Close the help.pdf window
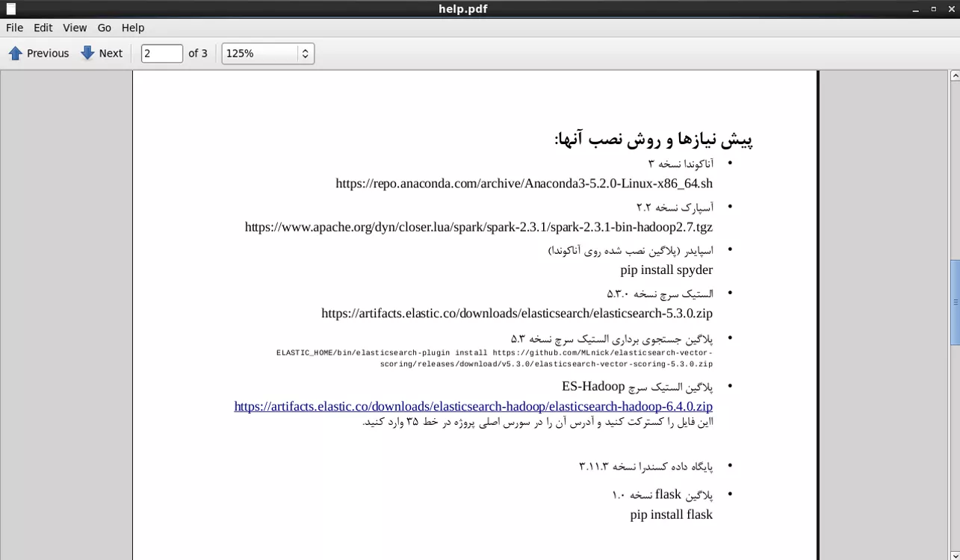 [x=951, y=9]
